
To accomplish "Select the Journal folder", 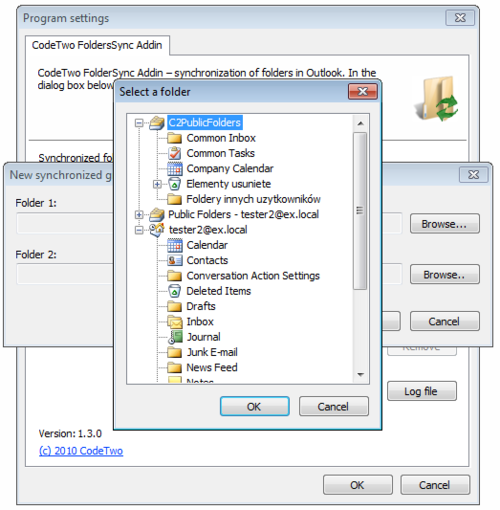I will tap(204, 337).
